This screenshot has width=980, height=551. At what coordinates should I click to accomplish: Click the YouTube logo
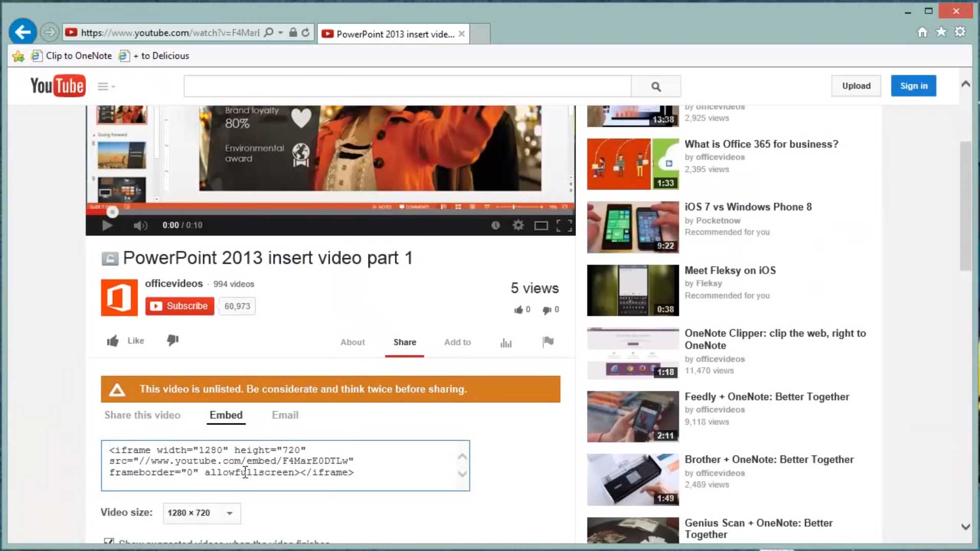(58, 86)
